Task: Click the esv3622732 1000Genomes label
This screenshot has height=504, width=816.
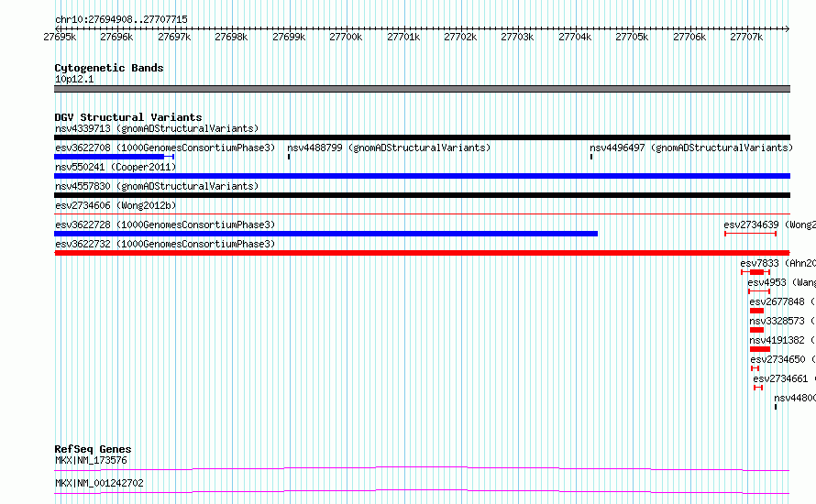Action: pyautogui.click(x=165, y=244)
